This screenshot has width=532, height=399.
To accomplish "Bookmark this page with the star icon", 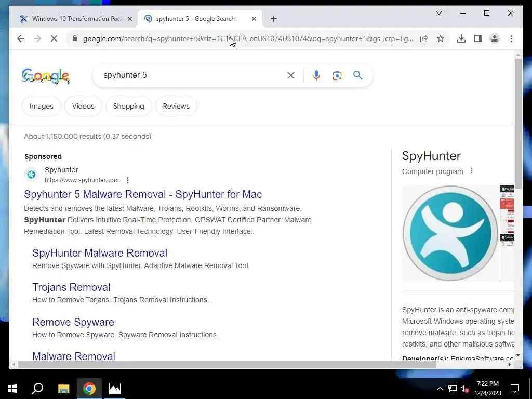I will pyautogui.click(x=441, y=38).
